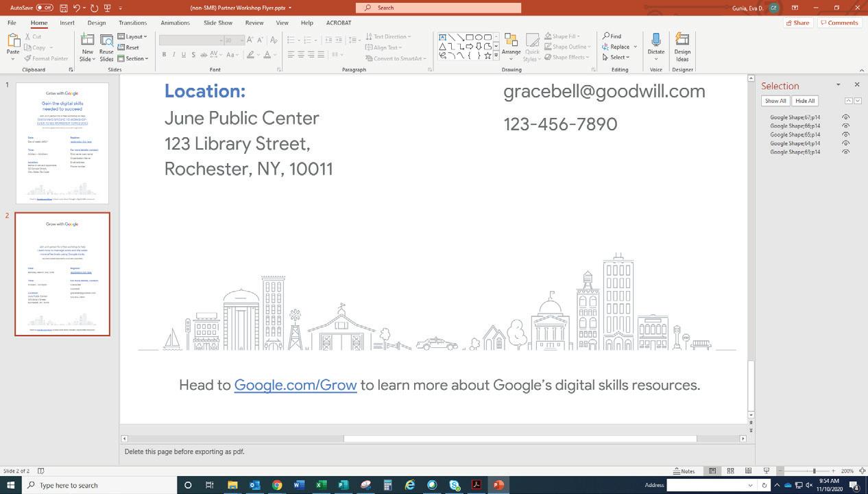
Task: Open Reuse Slides pane
Action: (x=106, y=47)
